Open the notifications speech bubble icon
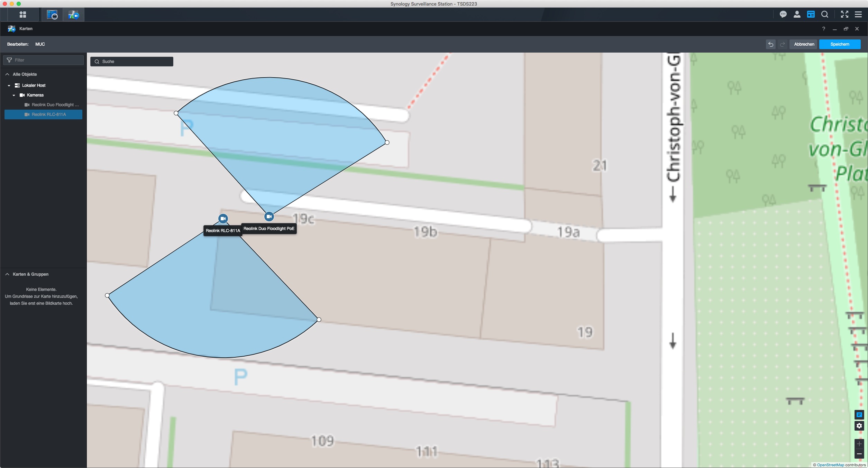This screenshot has height=468, width=868. pyautogui.click(x=783, y=14)
